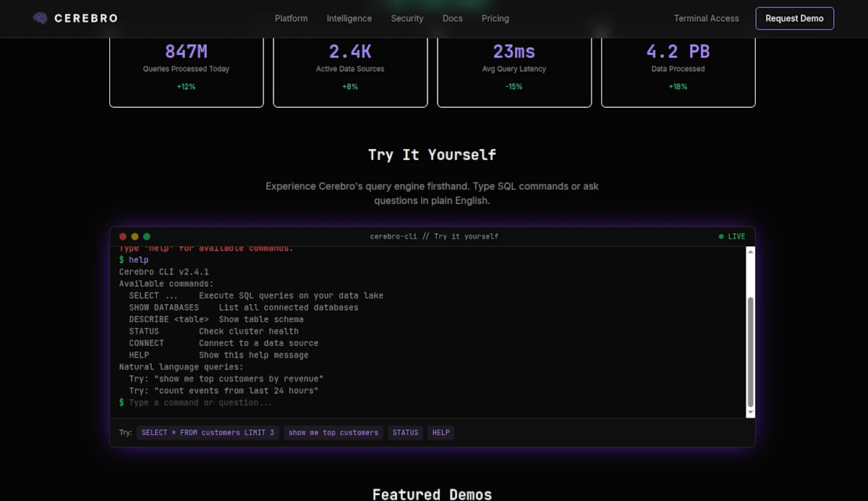Click the CONNECT command line
Viewport: 868px width, 501px height.
tap(224, 343)
